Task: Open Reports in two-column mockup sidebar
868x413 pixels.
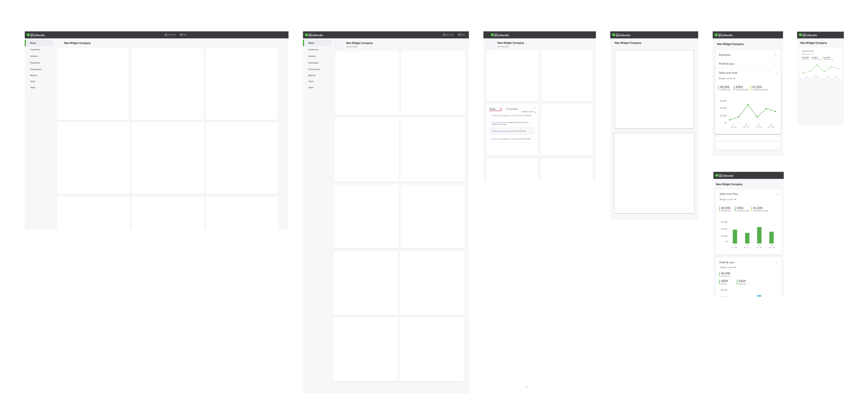Action: pyautogui.click(x=312, y=75)
